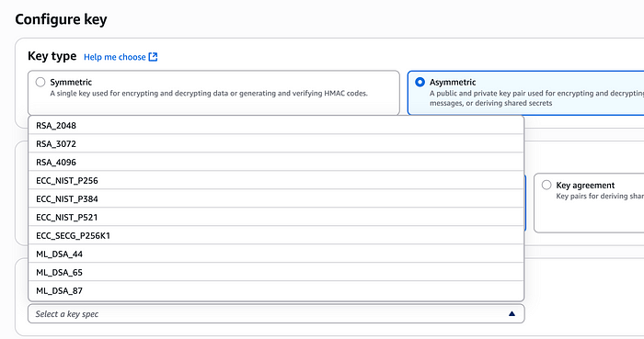
Task: Pick the ML_DSA_44 option
Action: 276,254
